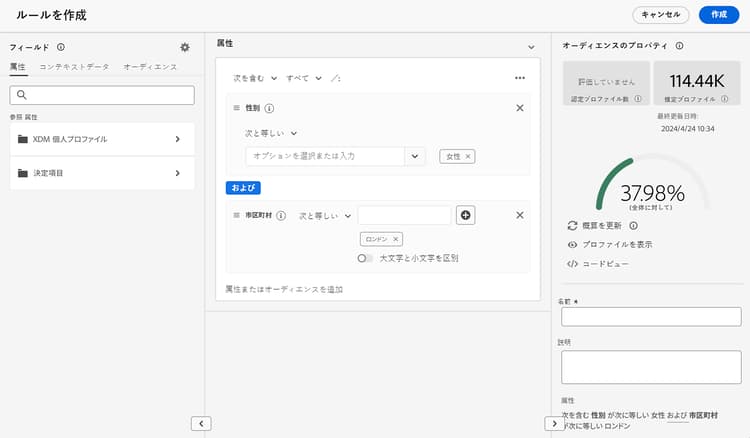
Task: Expand chevron on XDM 個人プロファイル row
Action: (x=177, y=139)
